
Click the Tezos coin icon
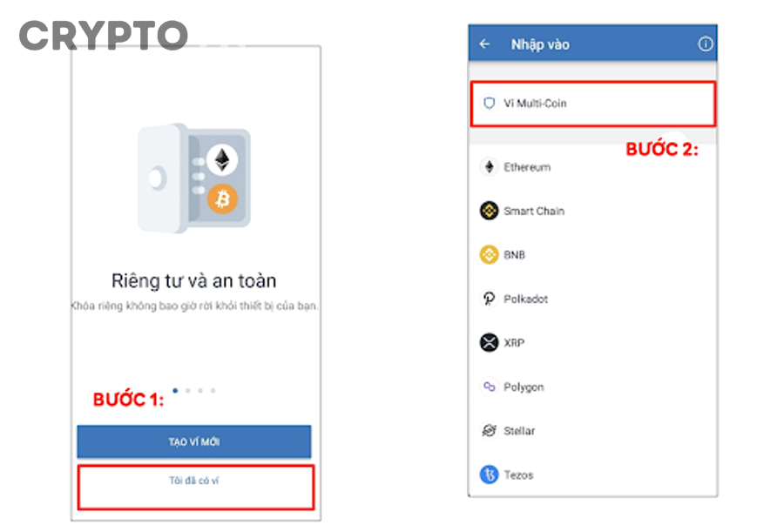490,475
